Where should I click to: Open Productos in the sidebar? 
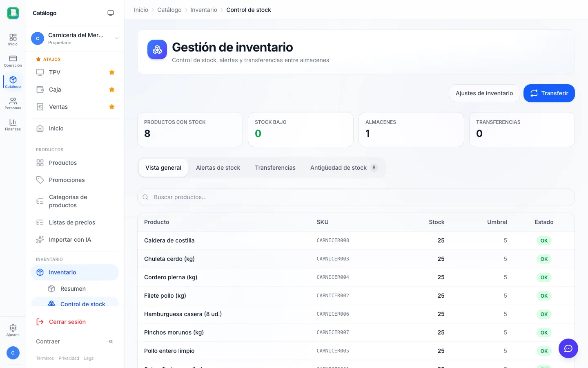pyautogui.click(x=75, y=163)
